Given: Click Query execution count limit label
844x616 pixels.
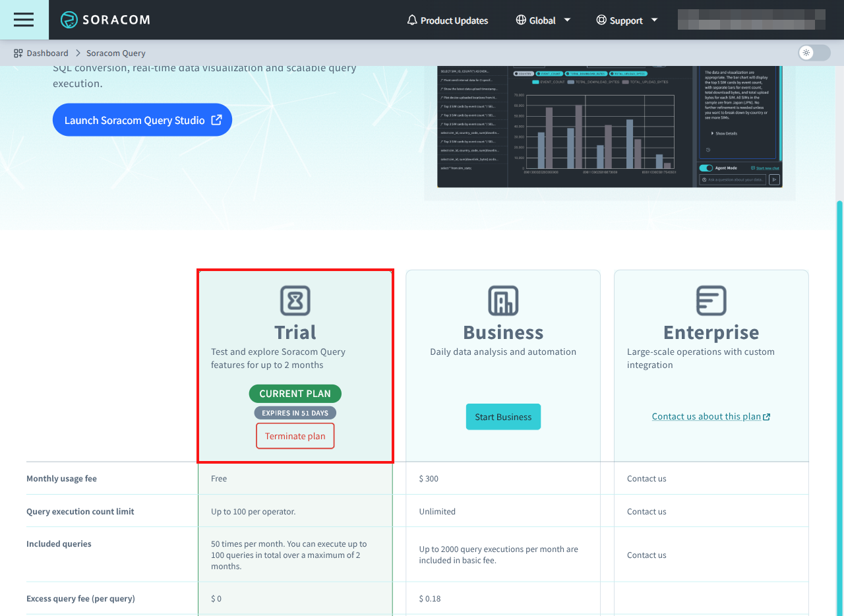Looking at the screenshot, I should [80, 512].
